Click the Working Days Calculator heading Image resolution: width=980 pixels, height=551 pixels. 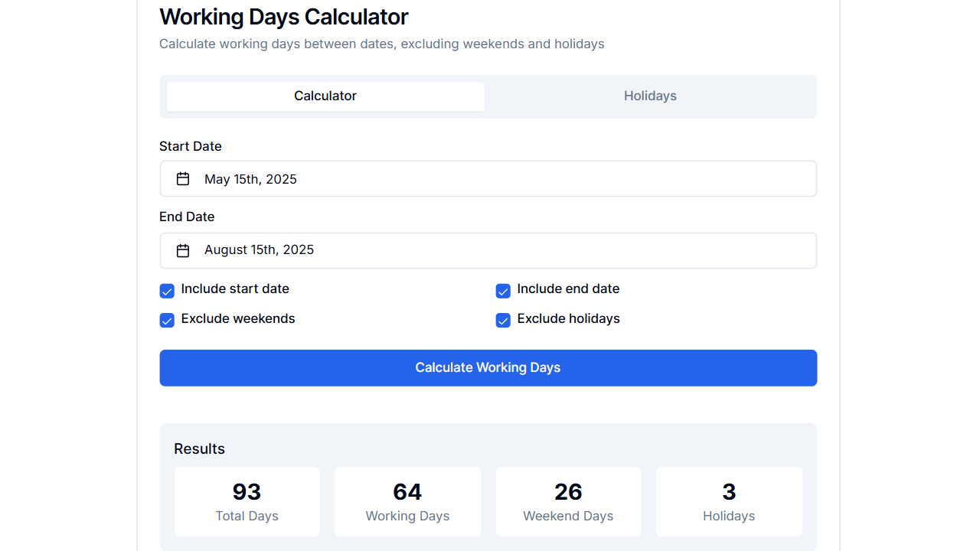(283, 17)
